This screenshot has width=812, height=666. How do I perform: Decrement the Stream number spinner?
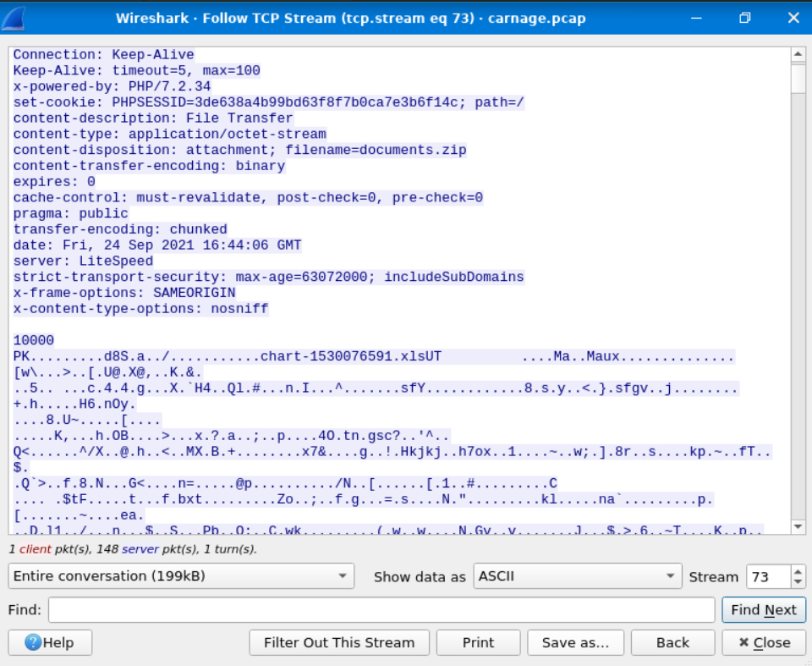click(x=798, y=582)
